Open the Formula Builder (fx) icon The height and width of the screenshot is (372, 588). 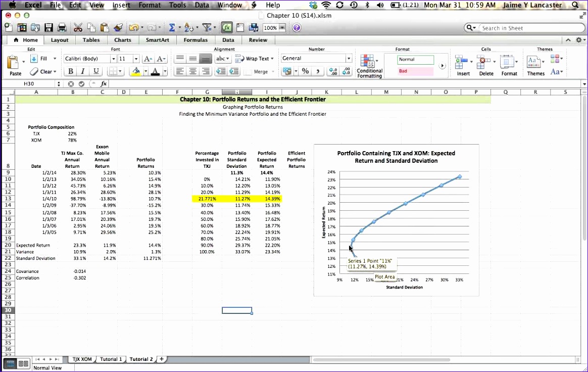click(226, 28)
